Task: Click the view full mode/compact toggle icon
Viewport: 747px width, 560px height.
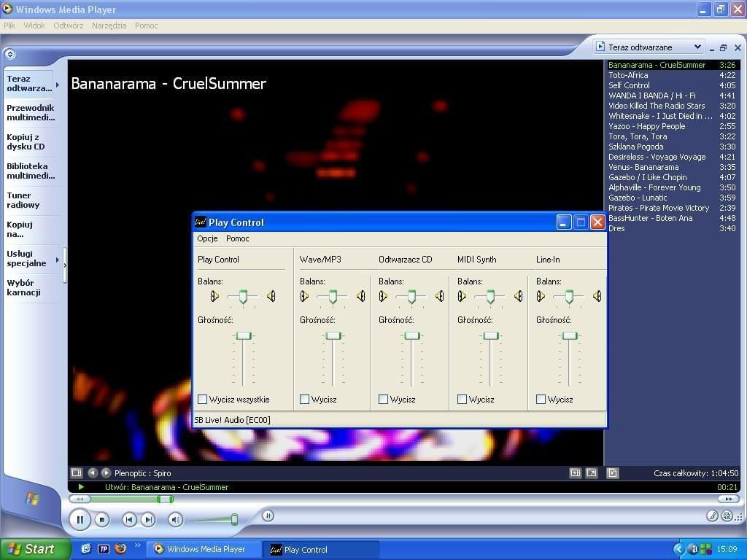Action: pyautogui.click(x=576, y=472)
